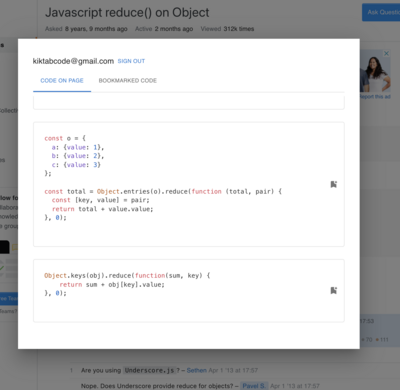Click the 'c: {value: 3}' code line
Screen dimensions: 400x390
pyautogui.click(x=76, y=165)
